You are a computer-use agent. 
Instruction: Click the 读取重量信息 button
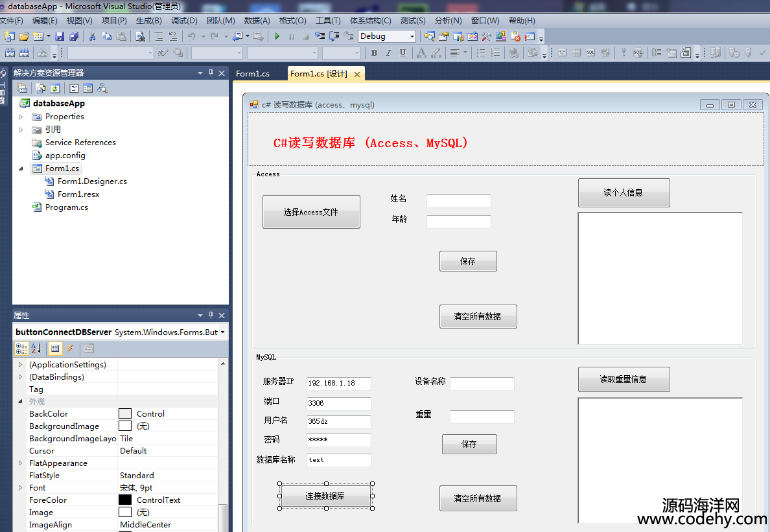tap(624, 379)
